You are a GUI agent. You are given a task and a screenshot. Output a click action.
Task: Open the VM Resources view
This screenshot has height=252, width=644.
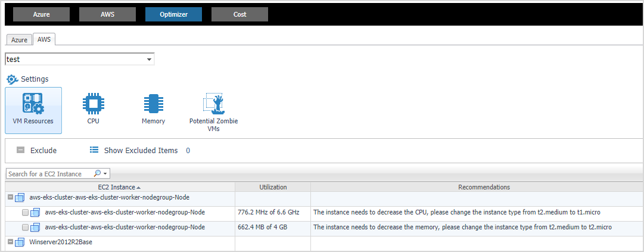pyautogui.click(x=33, y=110)
